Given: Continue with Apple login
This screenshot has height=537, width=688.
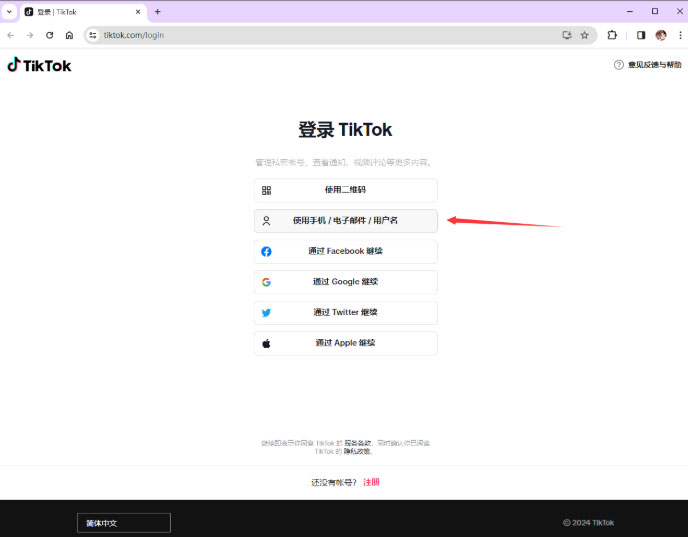Looking at the screenshot, I should (x=346, y=344).
